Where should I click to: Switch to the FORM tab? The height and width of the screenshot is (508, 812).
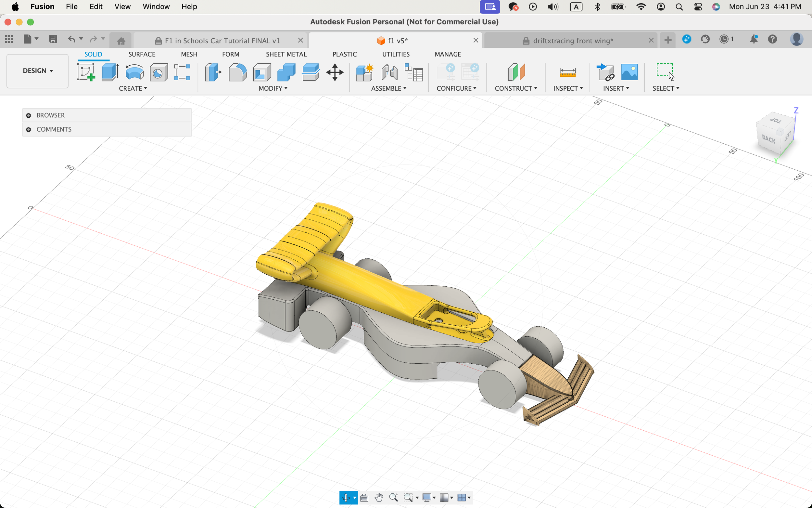[231, 54]
